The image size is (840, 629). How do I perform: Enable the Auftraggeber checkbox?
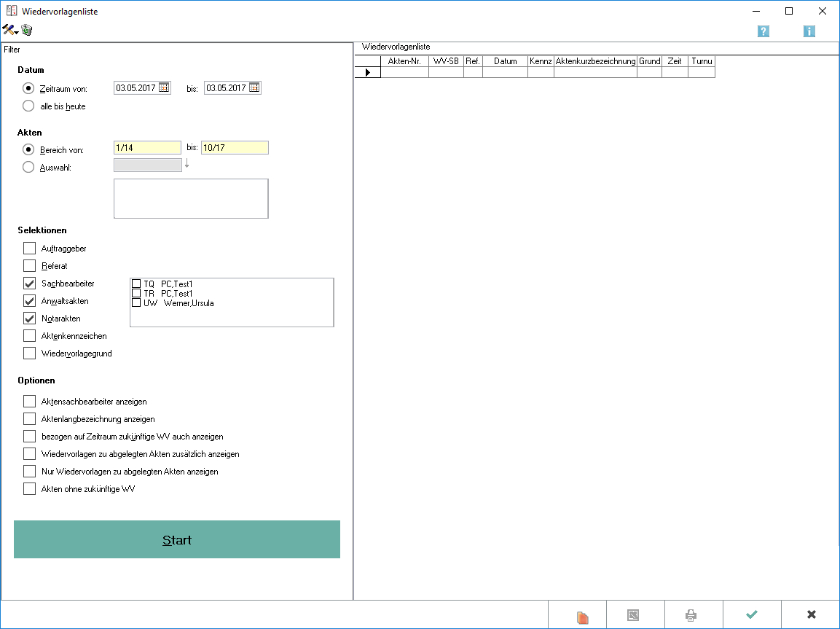[x=29, y=249]
